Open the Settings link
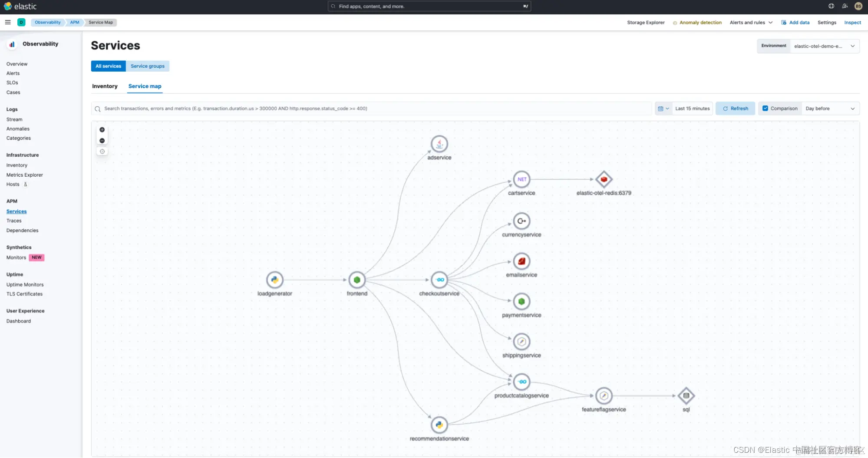Screen dimensions: 868x458 (827, 23)
